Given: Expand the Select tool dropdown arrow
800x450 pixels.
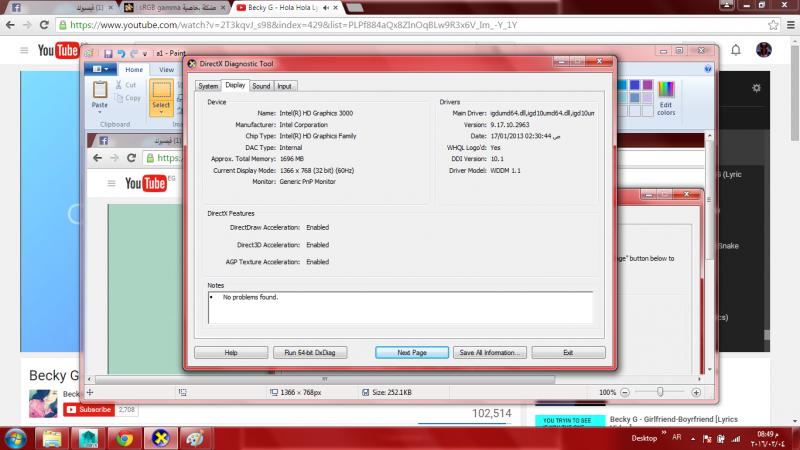Looking at the screenshot, I should pyautogui.click(x=161, y=111).
